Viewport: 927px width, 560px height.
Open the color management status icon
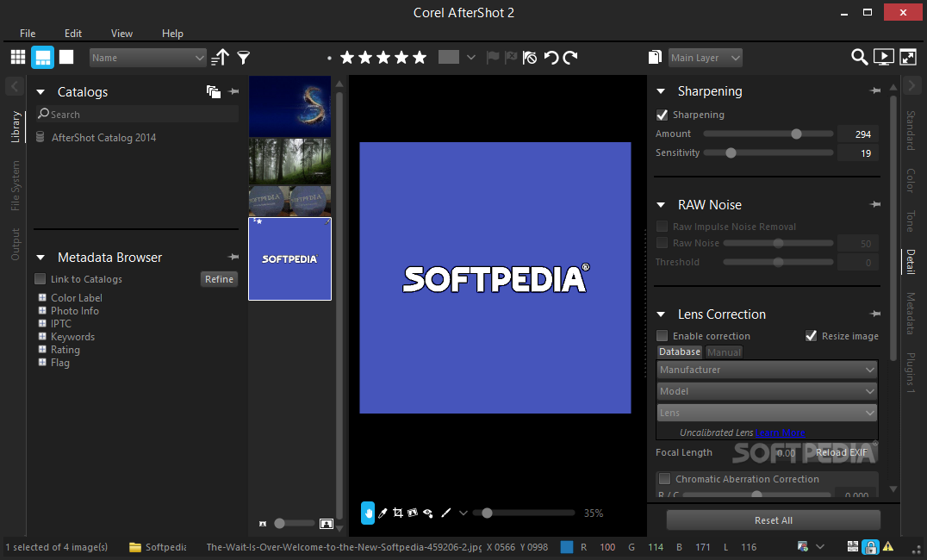pyautogui.click(x=802, y=546)
